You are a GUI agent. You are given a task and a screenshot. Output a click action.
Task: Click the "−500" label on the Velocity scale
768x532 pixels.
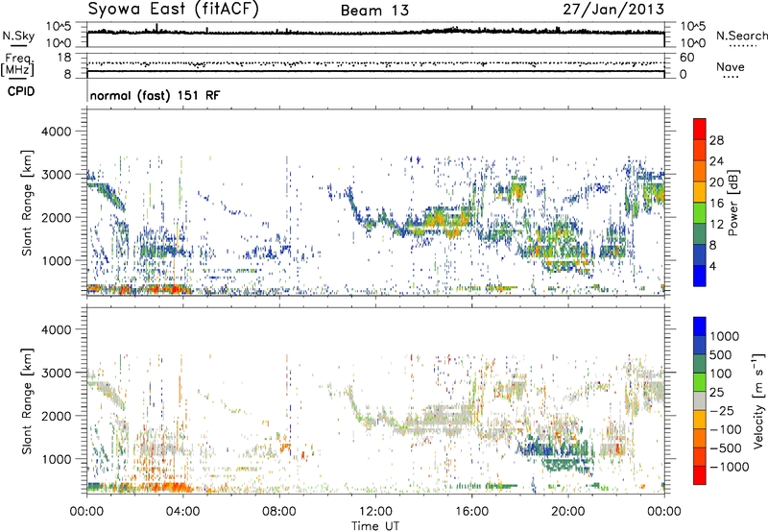(x=726, y=448)
